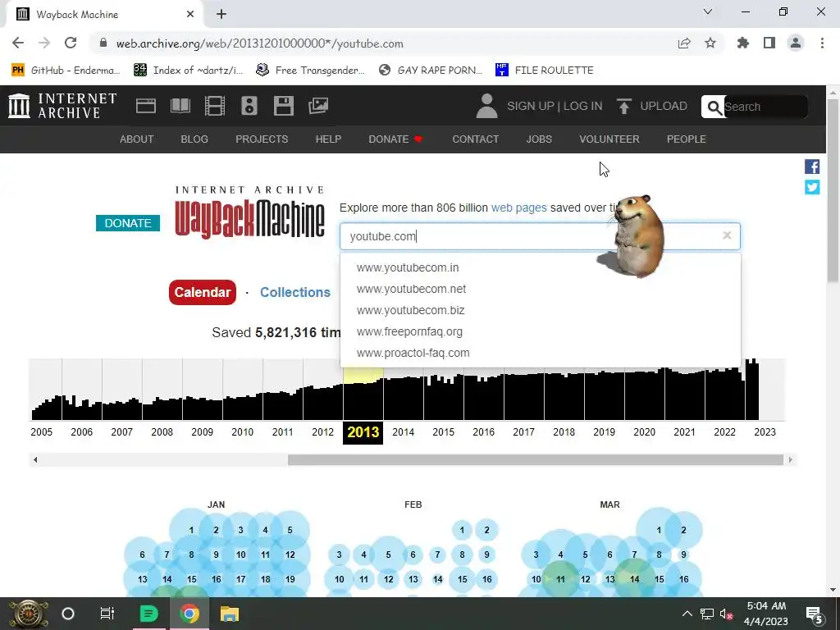
Task: Select suggestion www.youtubecom.in
Action: pyautogui.click(x=541, y=267)
